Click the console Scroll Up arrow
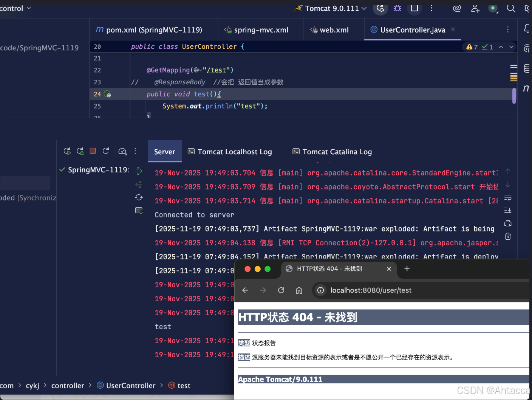Screen dimensions: 532x400 point(508,171)
